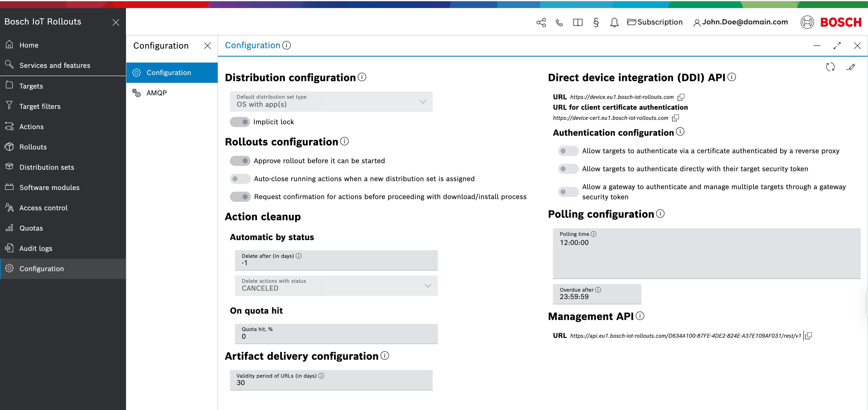Expand Delete actions with status dropdown

[336, 286]
